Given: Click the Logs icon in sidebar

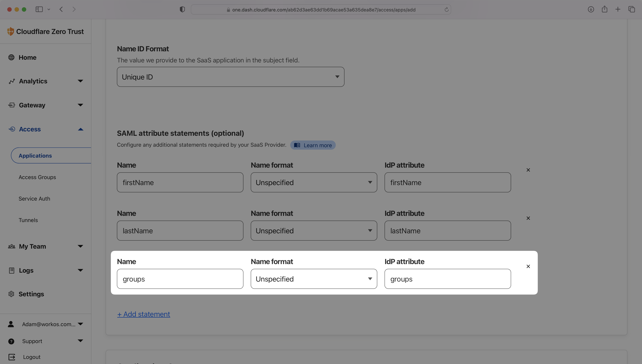Looking at the screenshot, I should [x=11, y=270].
